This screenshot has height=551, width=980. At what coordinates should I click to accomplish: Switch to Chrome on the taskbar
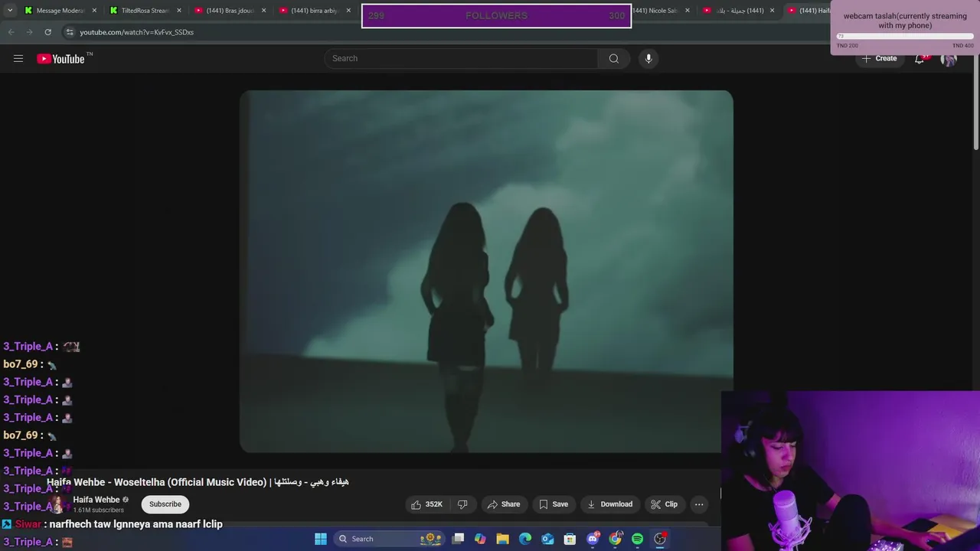(x=615, y=539)
